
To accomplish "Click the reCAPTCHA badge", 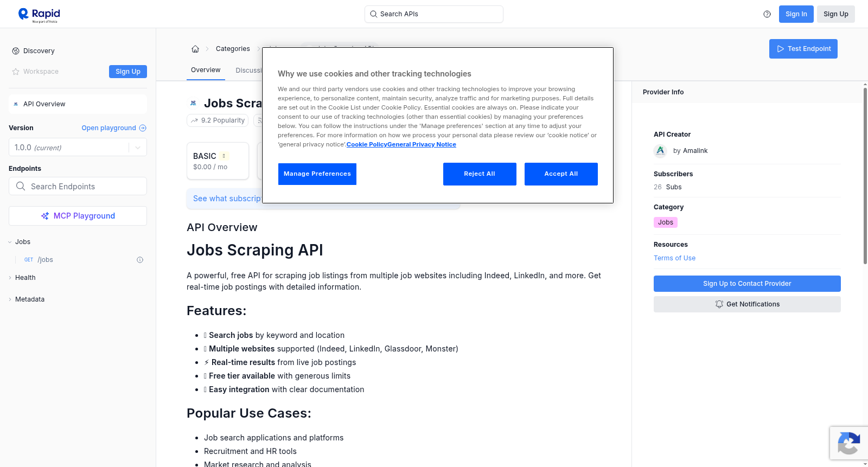I will (849, 443).
